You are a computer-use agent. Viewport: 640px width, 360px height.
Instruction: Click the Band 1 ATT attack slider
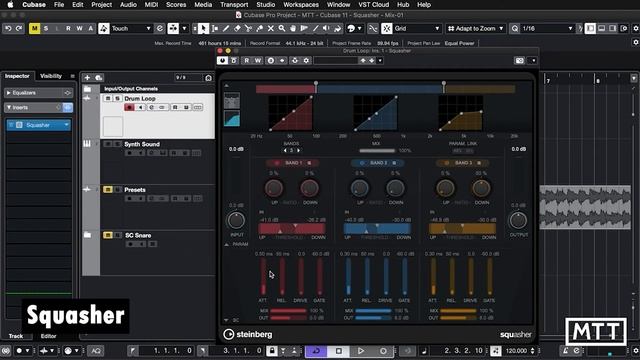(263, 276)
